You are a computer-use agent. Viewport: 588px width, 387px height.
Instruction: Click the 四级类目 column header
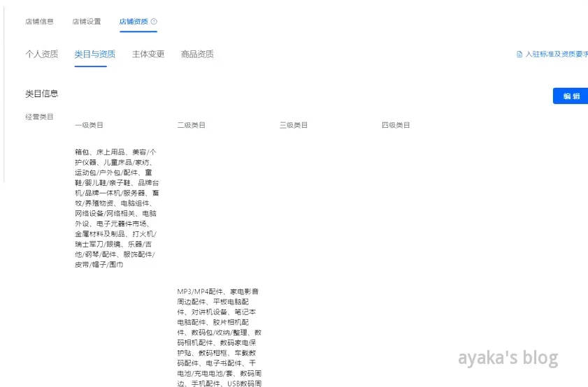(x=396, y=125)
